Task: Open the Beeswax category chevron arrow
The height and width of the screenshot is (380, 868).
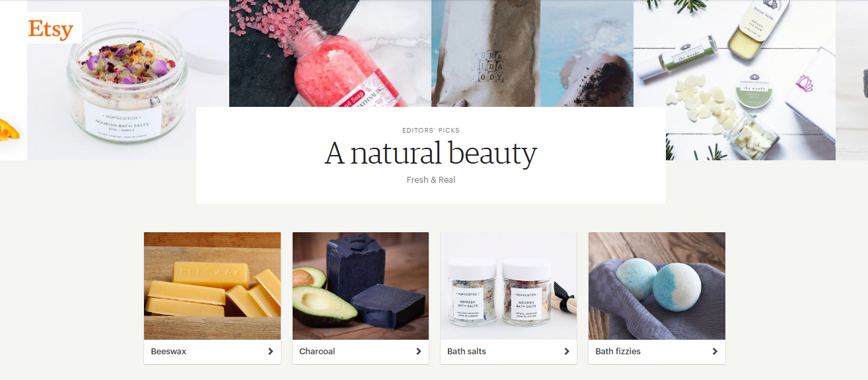Action: (x=270, y=352)
